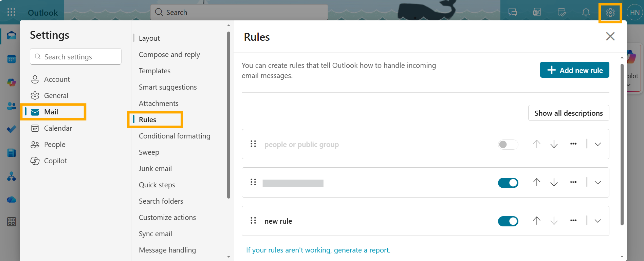
Task: Open Smart suggestions settings
Action: tap(168, 87)
